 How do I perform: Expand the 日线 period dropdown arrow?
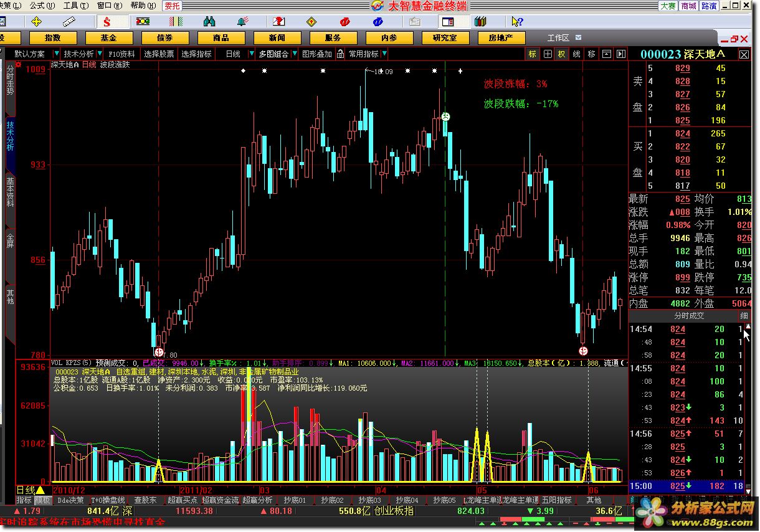coord(251,54)
